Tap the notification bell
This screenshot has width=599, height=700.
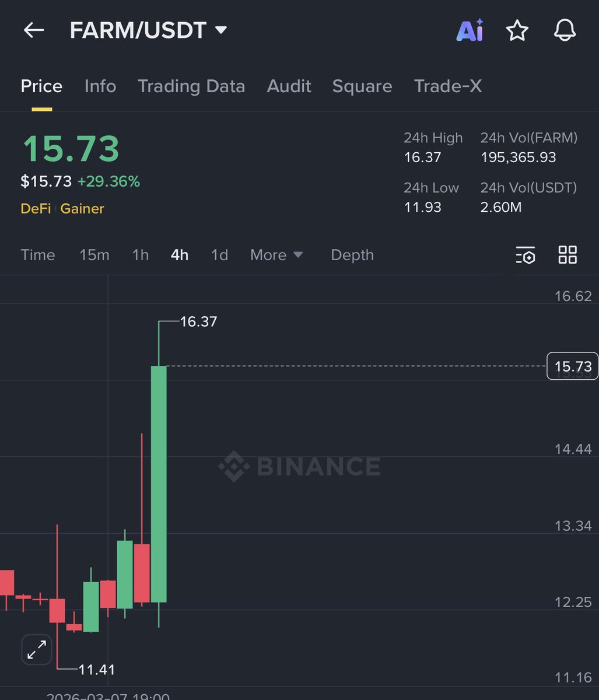coord(563,32)
